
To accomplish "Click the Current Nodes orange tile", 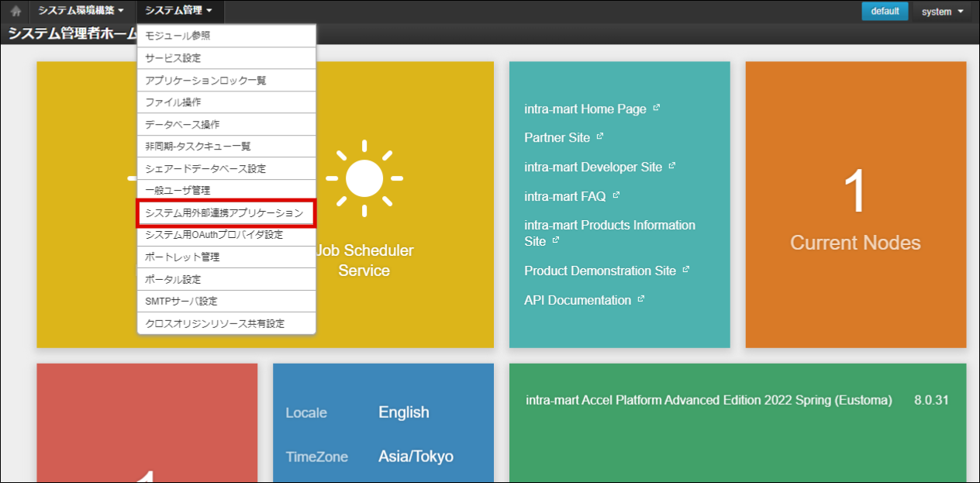I will point(855,205).
